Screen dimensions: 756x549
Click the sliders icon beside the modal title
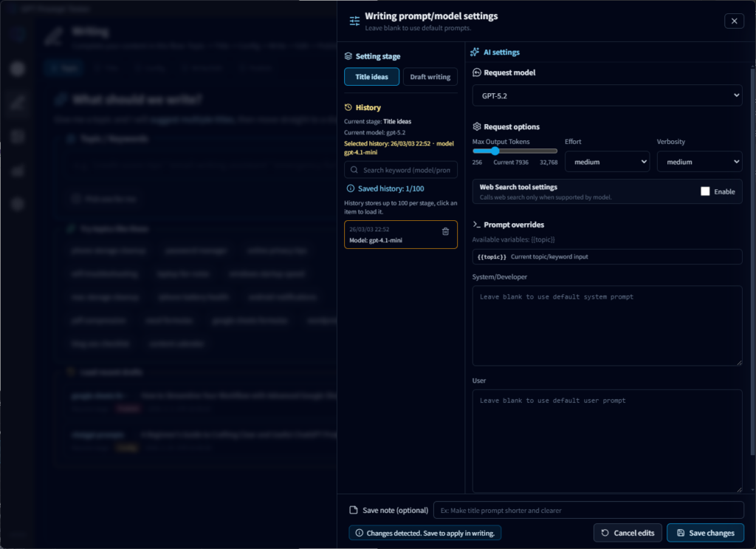[x=354, y=20]
